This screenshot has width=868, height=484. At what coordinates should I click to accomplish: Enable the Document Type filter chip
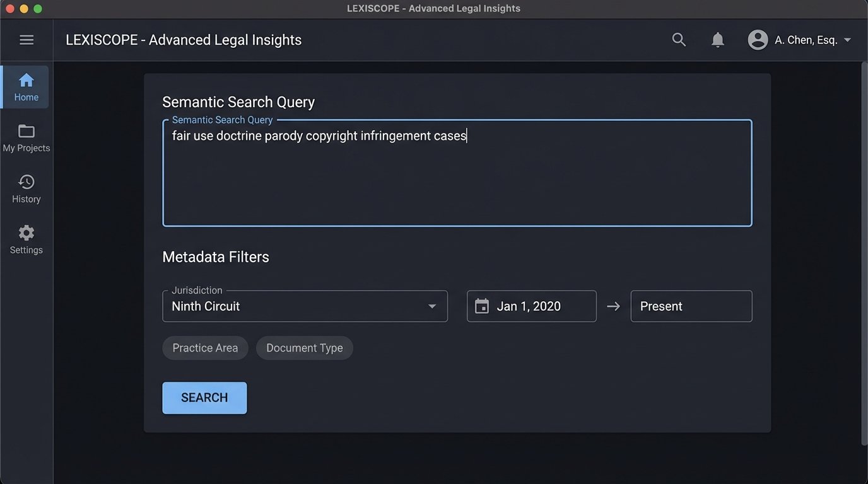[x=304, y=347]
